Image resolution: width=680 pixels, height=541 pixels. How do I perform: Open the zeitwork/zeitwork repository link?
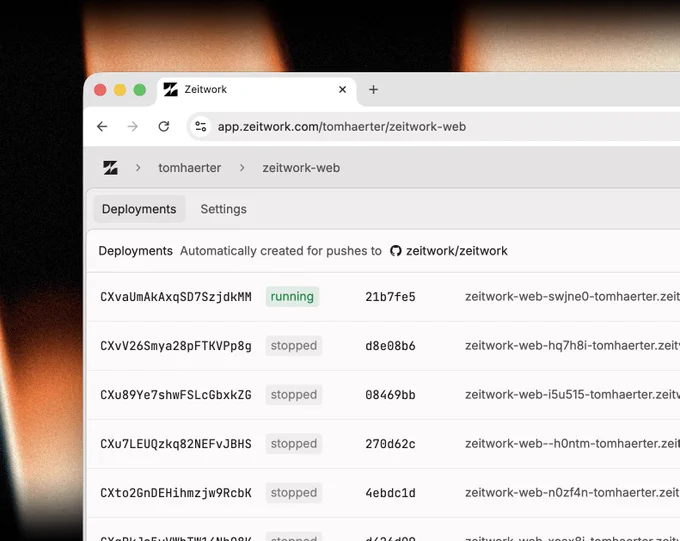click(x=457, y=251)
